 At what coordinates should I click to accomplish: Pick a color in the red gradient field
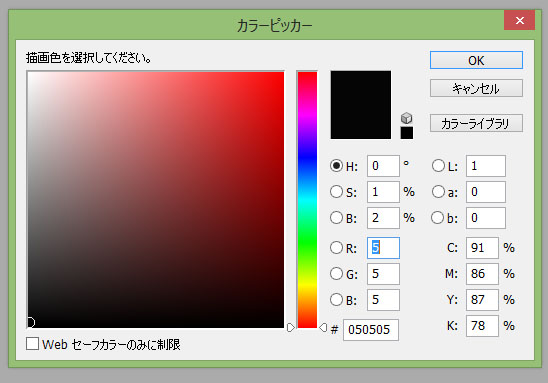[156, 200]
